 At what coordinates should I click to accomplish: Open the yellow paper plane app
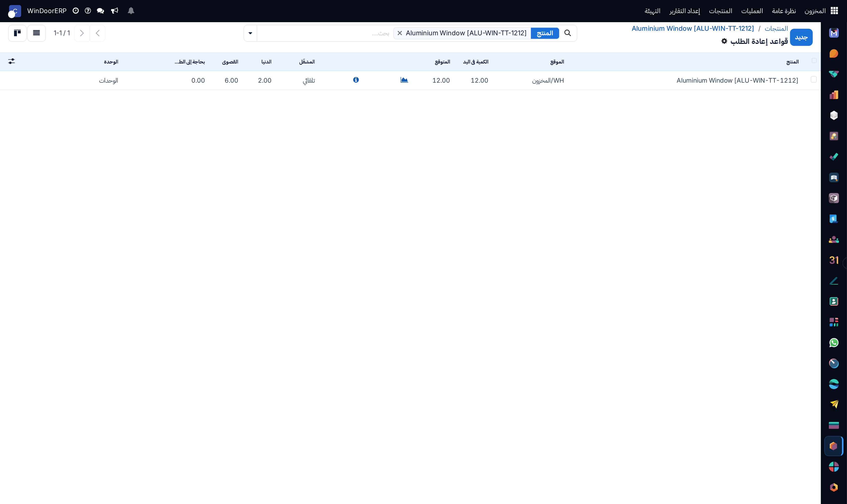pos(834,404)
